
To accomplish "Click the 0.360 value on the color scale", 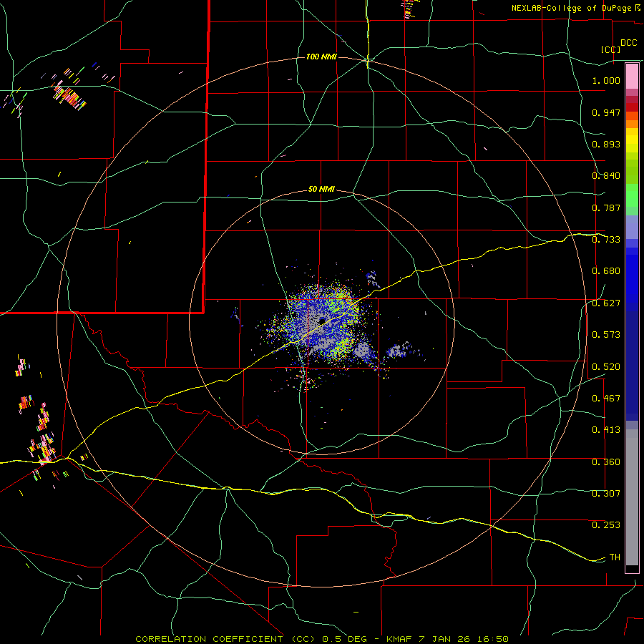I will pyautogui.click(x=606, y=462).
